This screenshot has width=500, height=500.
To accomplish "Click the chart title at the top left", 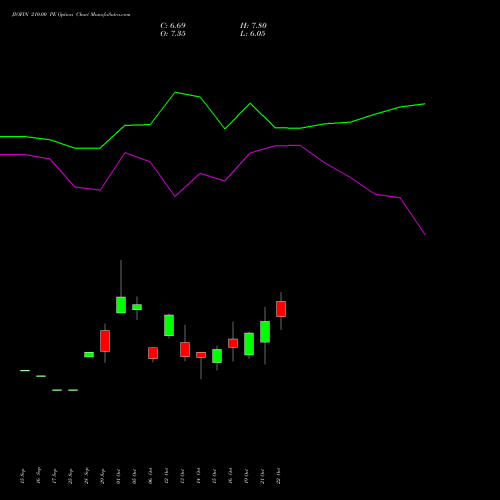I will 71,15.
